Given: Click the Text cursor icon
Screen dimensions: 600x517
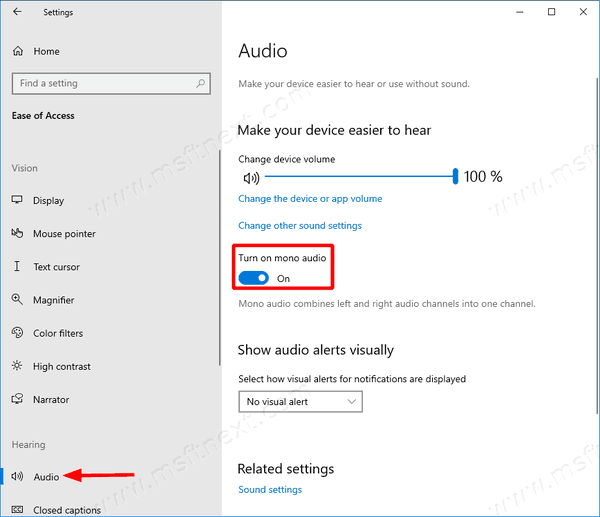Looking at the screenshot, I should click(x=17, y=266).
